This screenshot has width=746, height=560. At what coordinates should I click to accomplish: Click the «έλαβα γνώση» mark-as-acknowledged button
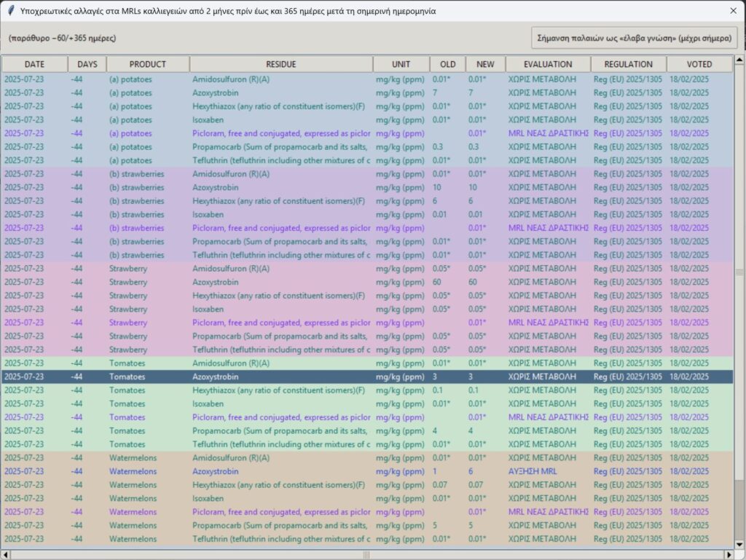point(635,38)
